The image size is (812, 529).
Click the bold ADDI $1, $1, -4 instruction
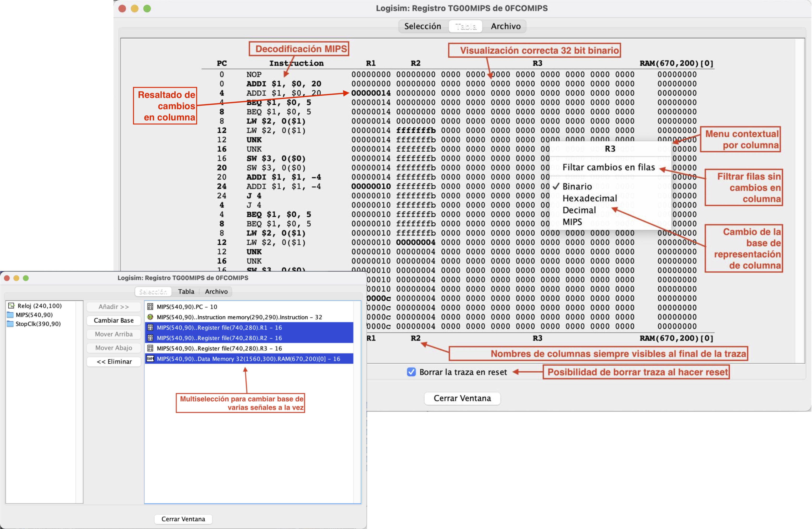(x=284, y=177)
